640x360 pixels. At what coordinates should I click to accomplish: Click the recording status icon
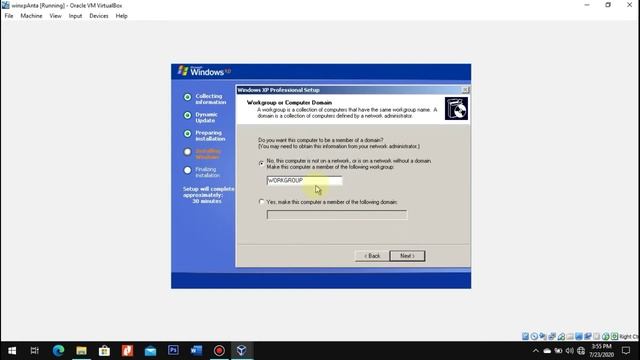pyautogui.click(x=588, y=337)
